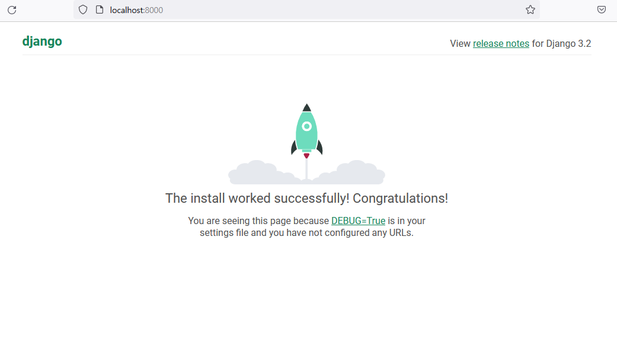Follow the DEBUG=True documentation link
617x364 pixels.
[358, 221]
